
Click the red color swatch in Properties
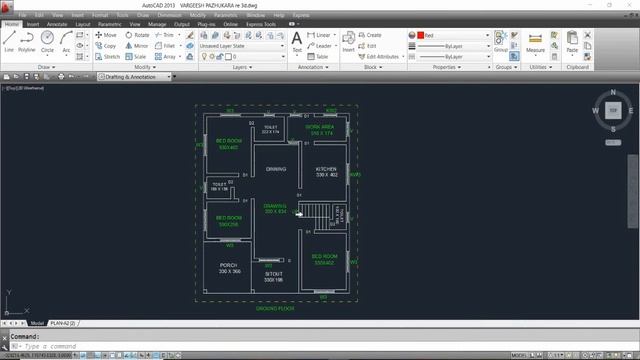pos(420,36)
